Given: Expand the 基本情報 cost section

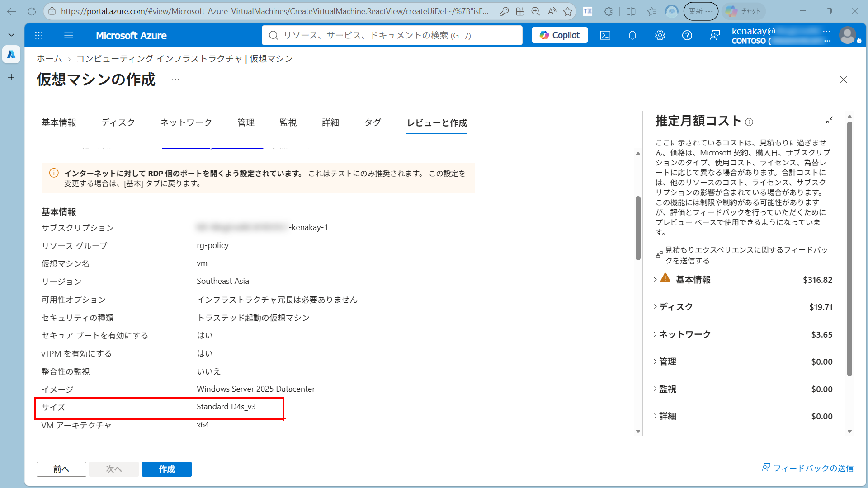Looking at the screenshot, I should [655, 280].
